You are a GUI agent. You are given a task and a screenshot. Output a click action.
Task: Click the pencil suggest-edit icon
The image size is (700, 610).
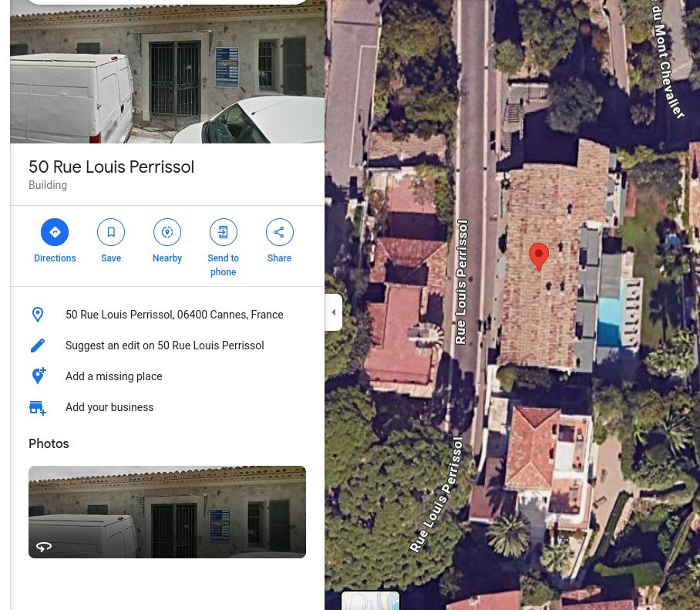38,345
